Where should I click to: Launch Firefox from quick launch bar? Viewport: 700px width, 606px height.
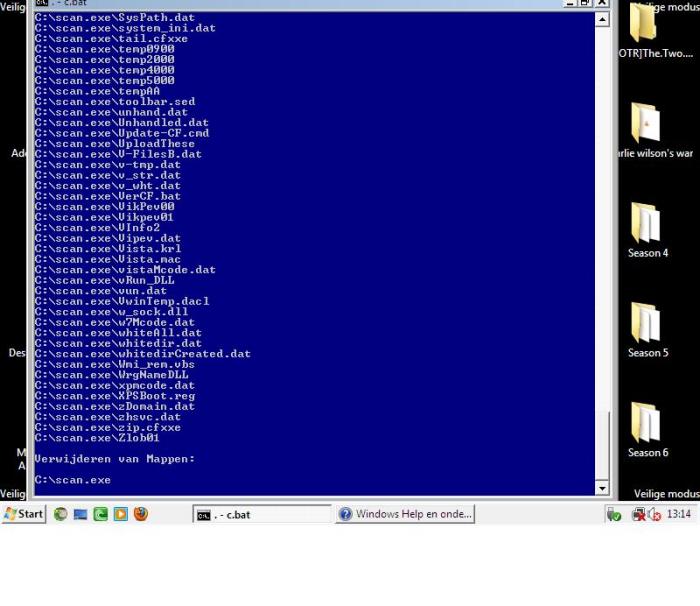point(141,514)
